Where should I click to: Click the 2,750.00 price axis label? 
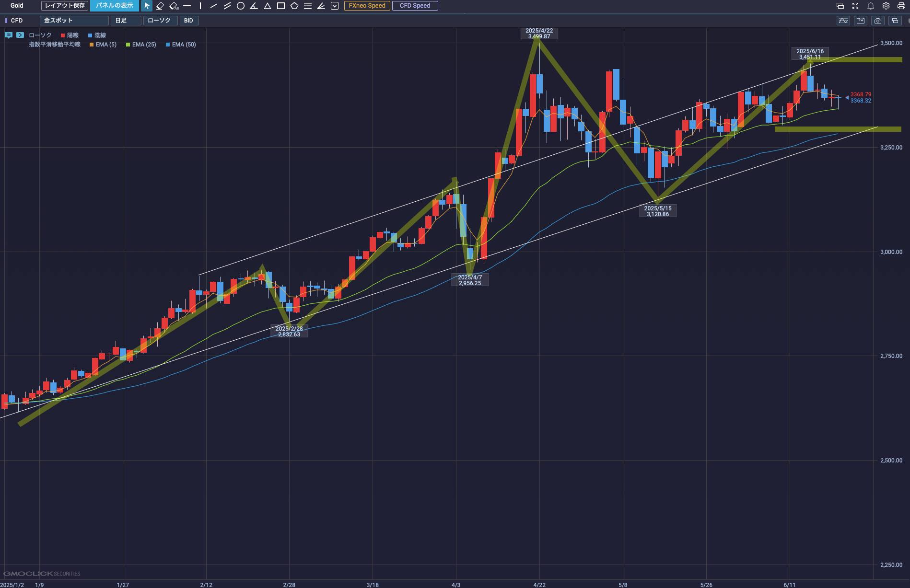pos(891,356)
